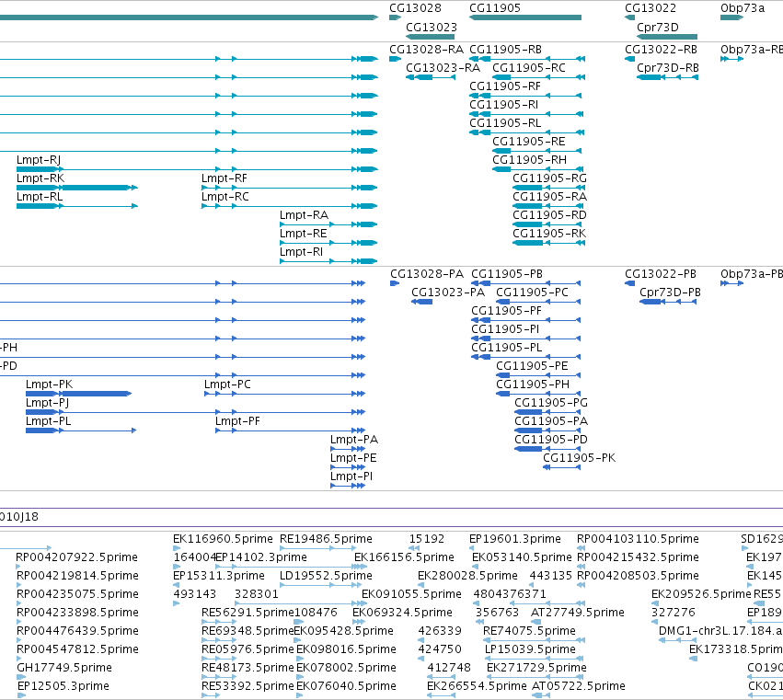Select the Cpr73D gene bar
The height and width of the screenshot is (700, 783).
tap(667, 37)
